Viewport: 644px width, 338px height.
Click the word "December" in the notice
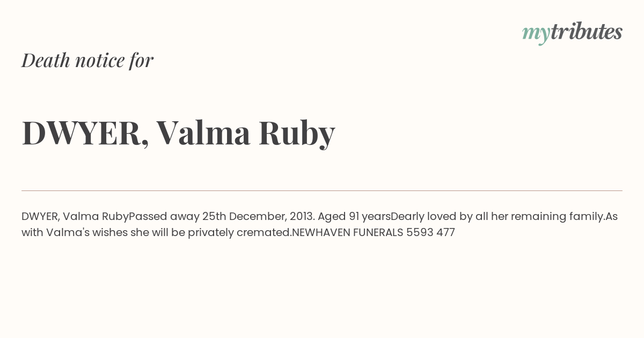(x=258, y=217)
